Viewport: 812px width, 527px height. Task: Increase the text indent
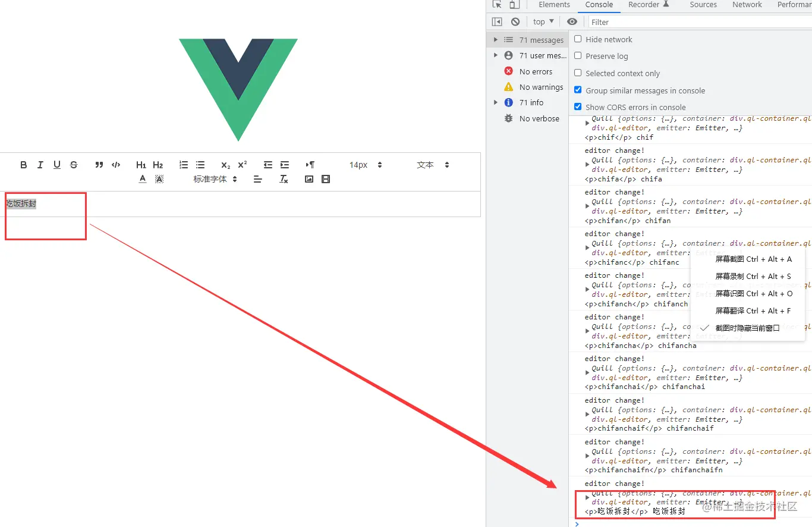tap(285, 165)
